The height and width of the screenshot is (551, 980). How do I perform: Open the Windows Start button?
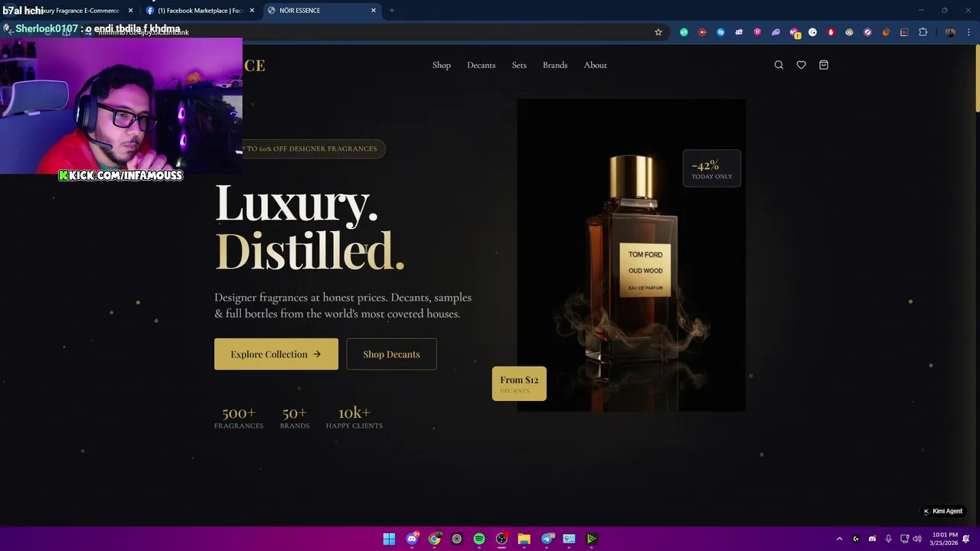click(389, 539)
